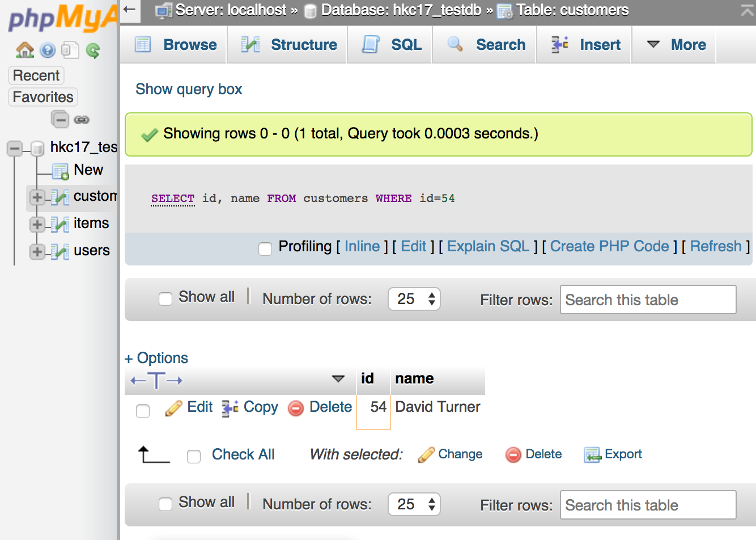Collapse page header double-arrow icon
The height and width of the screenshot is (540, 756).
[747, 10]
